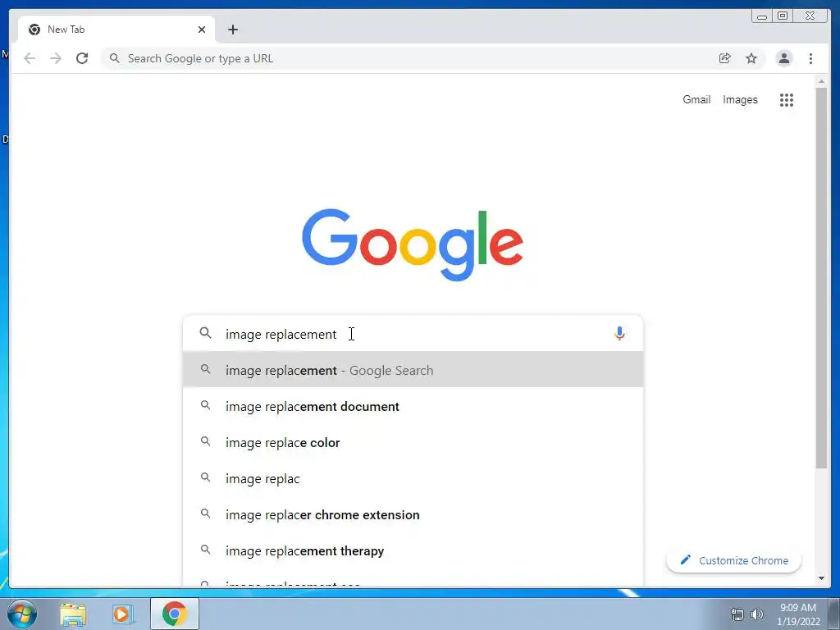Open the Google apps grid
This screenshot has height=630, width=840.
click(787, 99)
